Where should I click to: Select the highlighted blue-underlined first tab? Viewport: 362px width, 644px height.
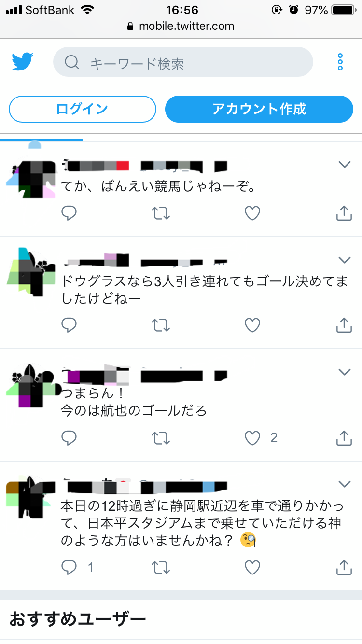42,137
